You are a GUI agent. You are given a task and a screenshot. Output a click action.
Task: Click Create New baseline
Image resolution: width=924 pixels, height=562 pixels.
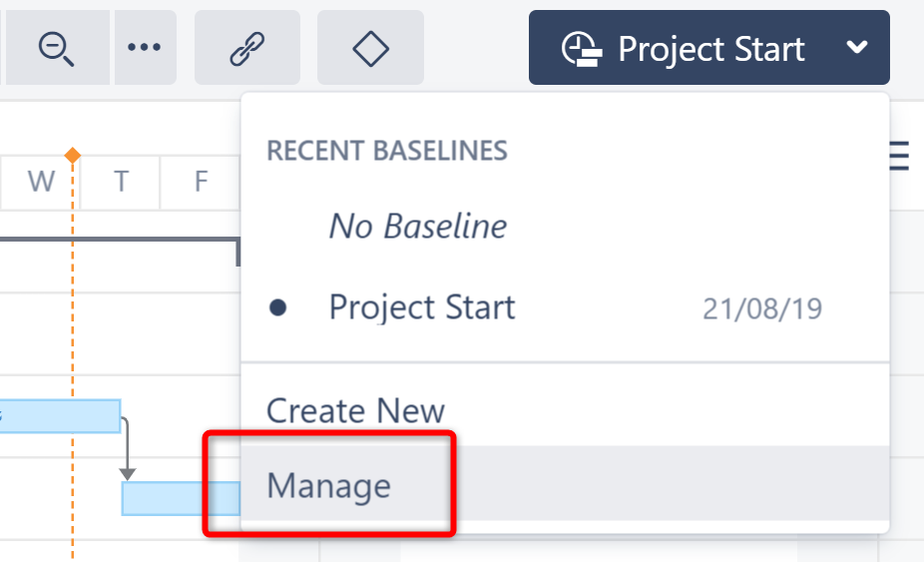click(x=355, y=410)
